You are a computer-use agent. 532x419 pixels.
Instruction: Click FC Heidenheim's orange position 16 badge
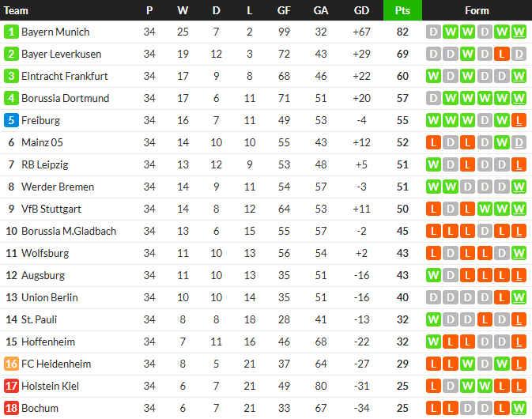pos(11,364)
